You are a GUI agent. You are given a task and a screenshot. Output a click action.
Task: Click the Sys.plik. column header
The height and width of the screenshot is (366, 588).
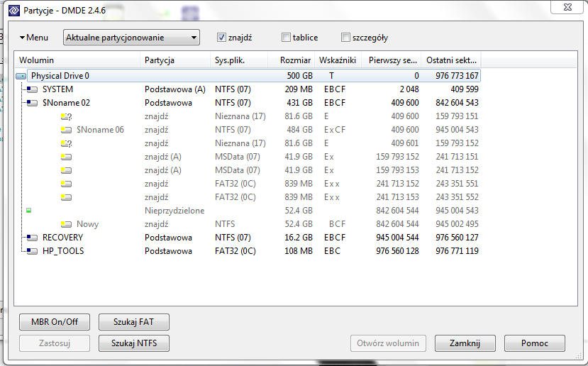click(x=239, y=60)
